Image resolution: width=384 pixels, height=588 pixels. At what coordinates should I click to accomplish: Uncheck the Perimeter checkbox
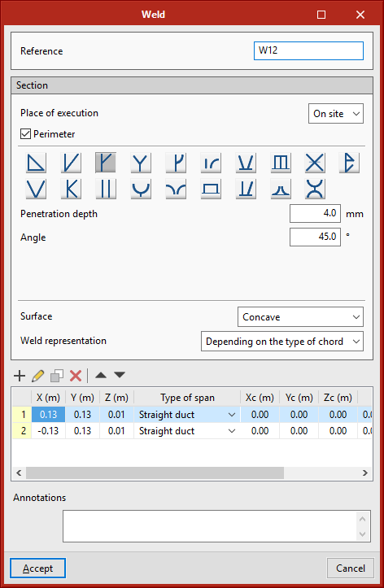(x=25, y=134)
